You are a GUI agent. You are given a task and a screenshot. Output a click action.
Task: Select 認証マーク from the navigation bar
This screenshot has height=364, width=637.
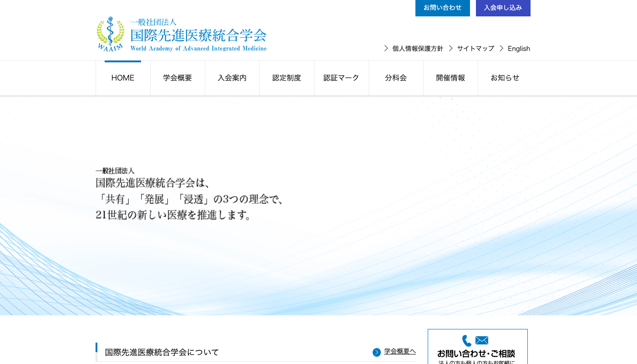[x=341, y=77]
